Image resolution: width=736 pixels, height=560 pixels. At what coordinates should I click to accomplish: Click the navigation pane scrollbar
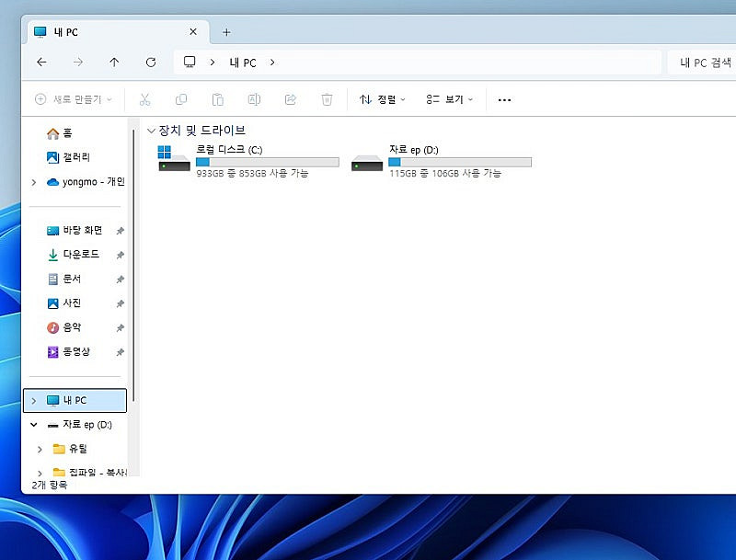pos(133,266)
